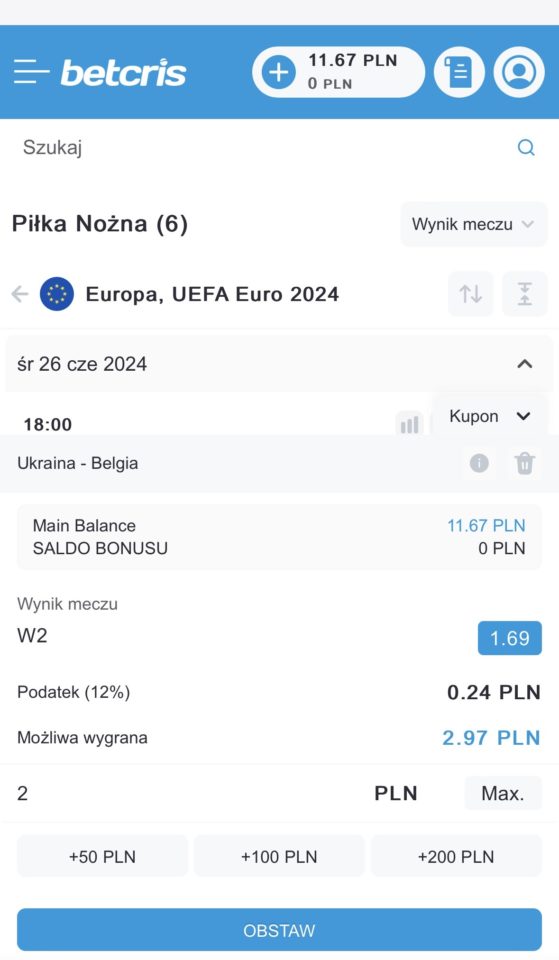Select the 1.69 odds button
The image size is (559, 960).
pyautogui.click(x=509, y=638)
